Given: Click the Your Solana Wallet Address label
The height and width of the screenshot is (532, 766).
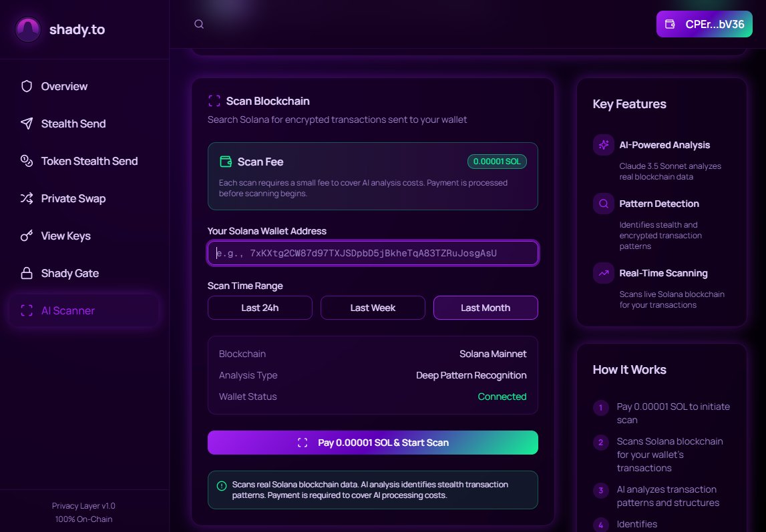Looking at the screenshot, I should pos(266,231).
